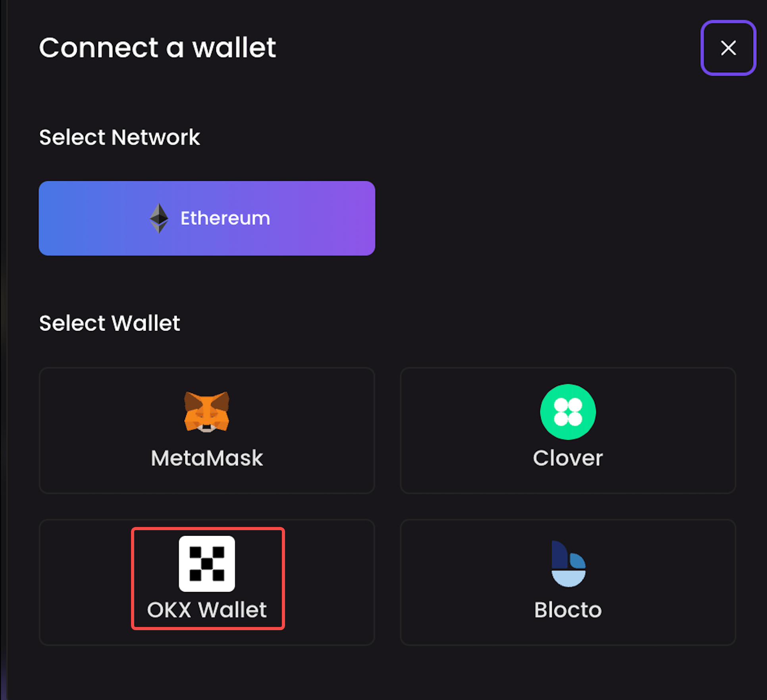
Task: Click the OKX Wallet text label
Action: tap(207, 610)
